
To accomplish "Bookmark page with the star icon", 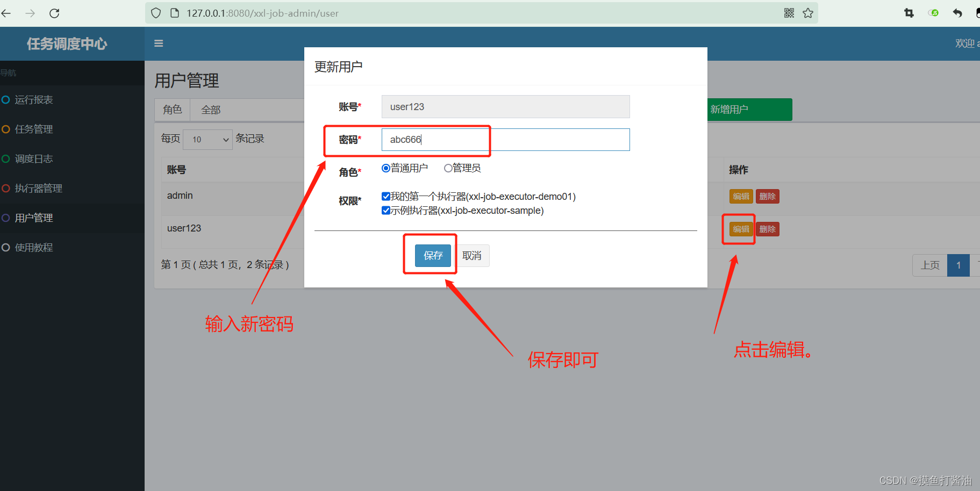I will click(x=808, y=13).
